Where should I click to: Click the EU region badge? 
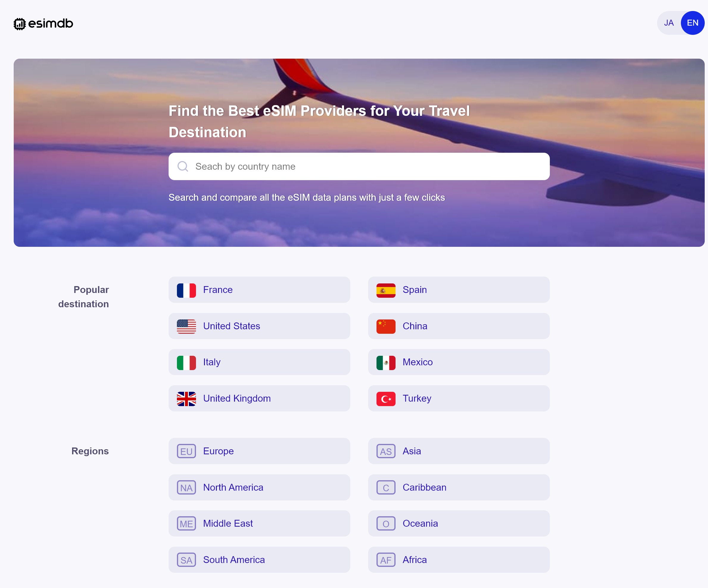[186, 451]
